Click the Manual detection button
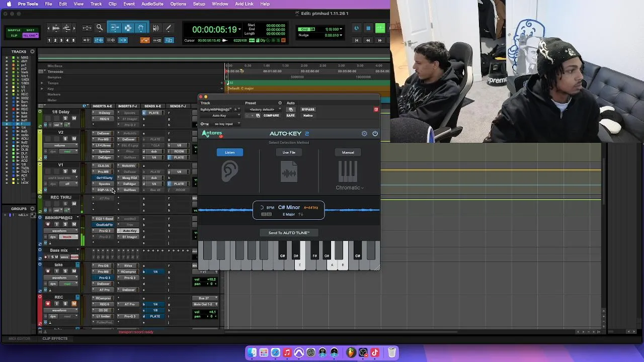 348,152
